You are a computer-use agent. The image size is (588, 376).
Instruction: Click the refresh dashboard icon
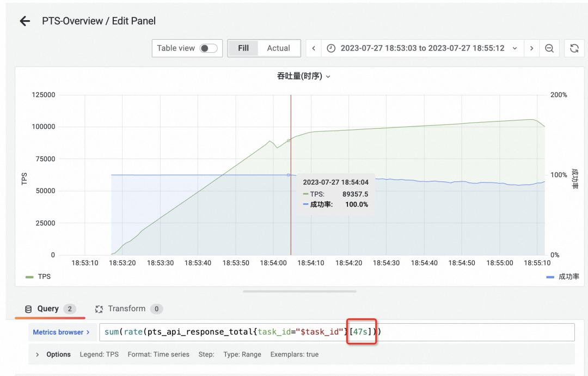point(574,48)
